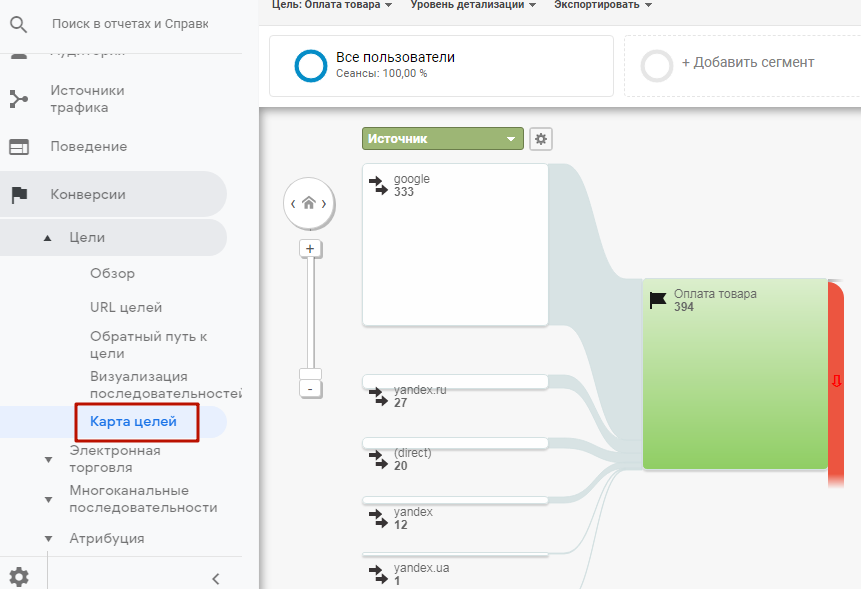The width and height of the screenshot is (861, 589).
Task: Click the Оплата товара goal node
Action: point(735,374)
